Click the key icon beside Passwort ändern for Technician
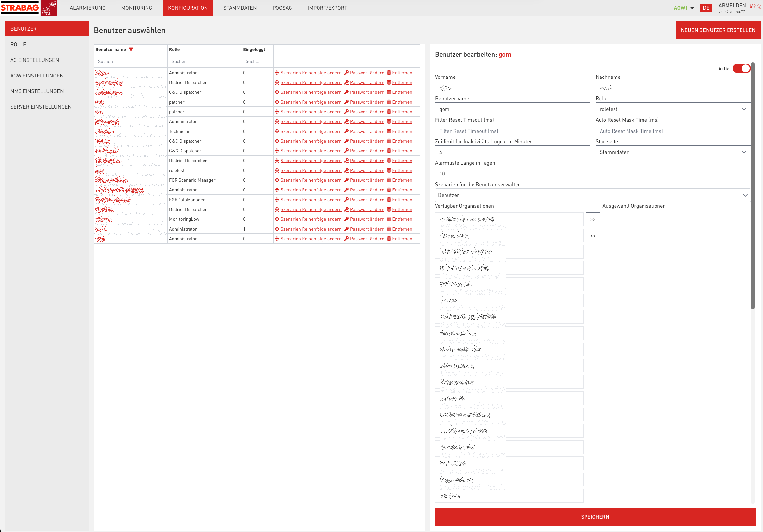This screenshot has height=532, width=763. pos(347,131)
